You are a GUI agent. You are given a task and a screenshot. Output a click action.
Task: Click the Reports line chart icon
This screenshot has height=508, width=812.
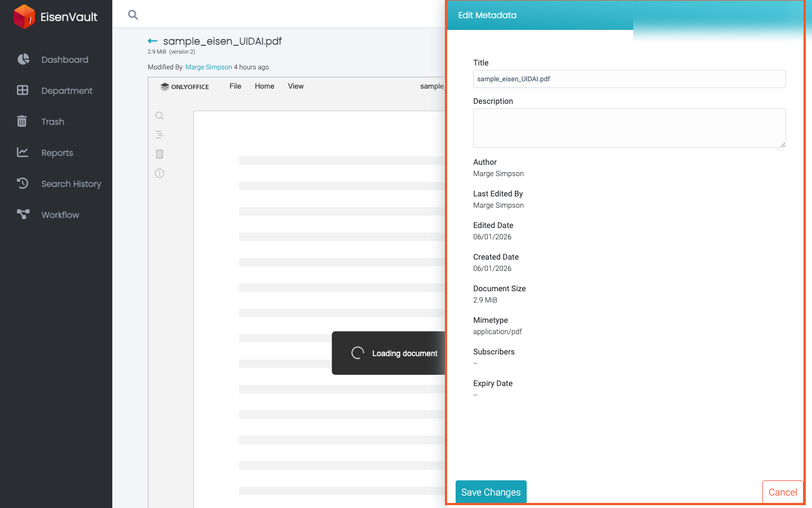coord(23,152)
